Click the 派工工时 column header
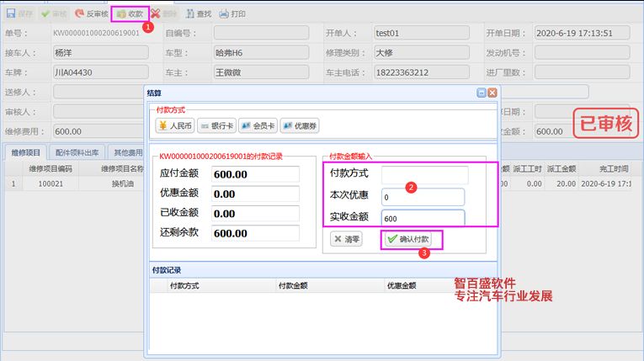644x361 pixels. [x=527, y=168]
